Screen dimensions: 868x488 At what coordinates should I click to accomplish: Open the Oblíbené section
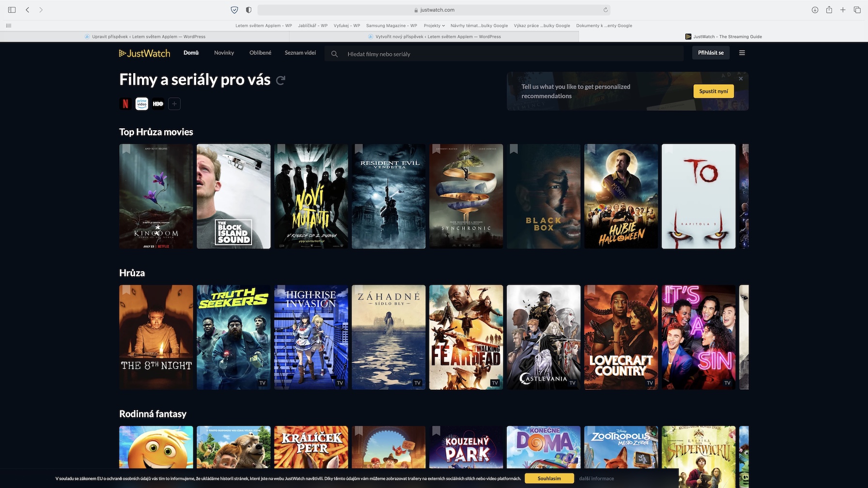point(260,53)
